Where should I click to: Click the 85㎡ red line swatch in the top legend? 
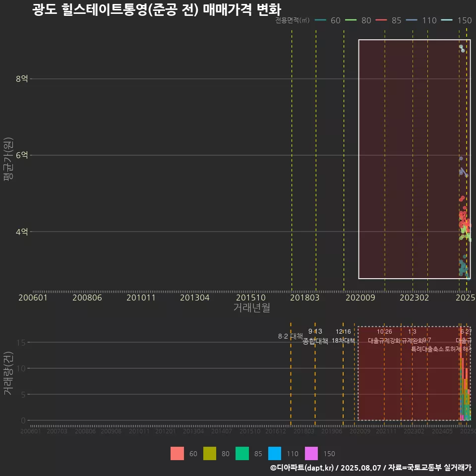[381, 20]
